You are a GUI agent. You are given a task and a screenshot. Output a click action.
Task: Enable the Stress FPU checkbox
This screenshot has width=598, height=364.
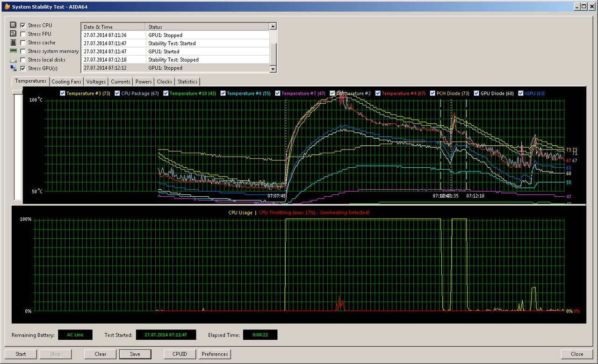pyautogui.click(x=23, y=34)
